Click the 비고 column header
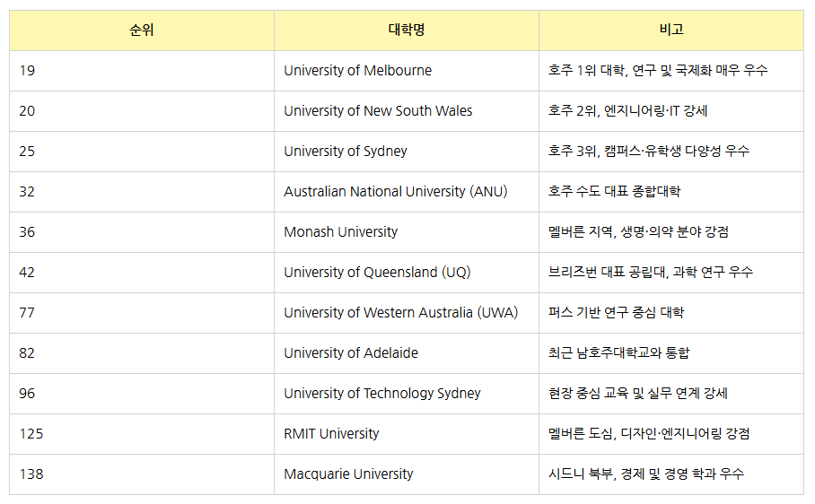 pos(671,30)
